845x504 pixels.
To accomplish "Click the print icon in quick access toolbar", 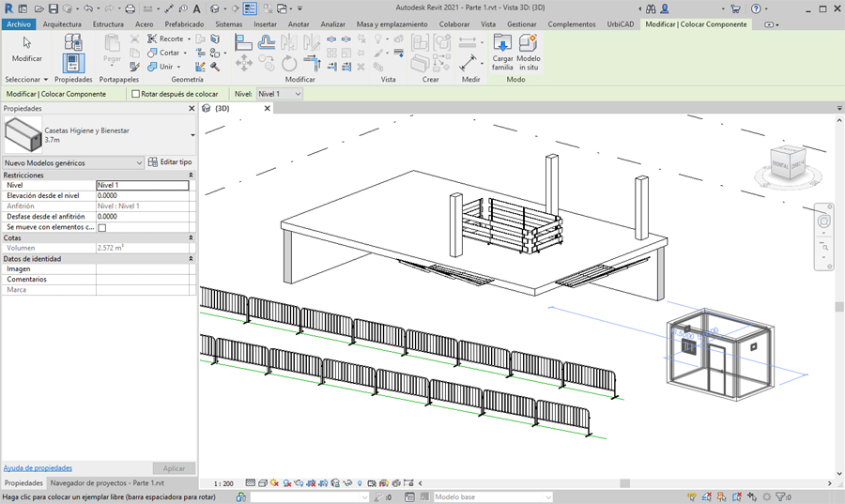I will point(131,8).
